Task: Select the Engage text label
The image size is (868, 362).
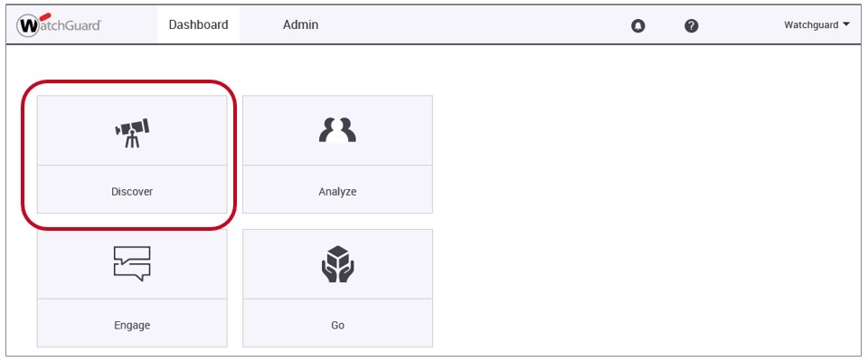Action: 132,325
